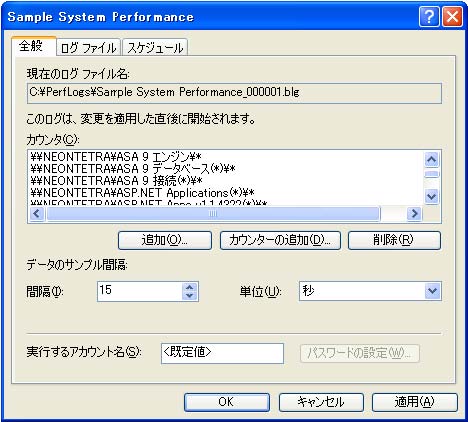468x422 pixels.
Task: Select the ASP.NET Applications counter entry
Action: (x=142, y=193)
